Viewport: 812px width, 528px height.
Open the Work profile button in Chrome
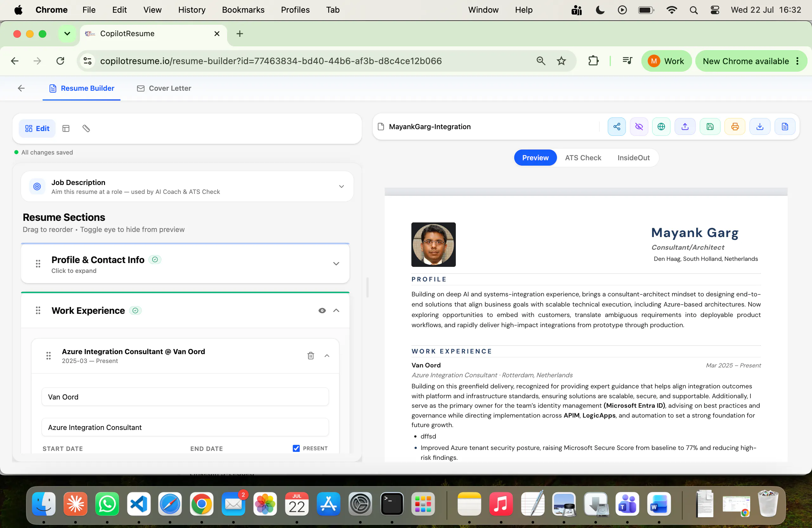point(666,61)
